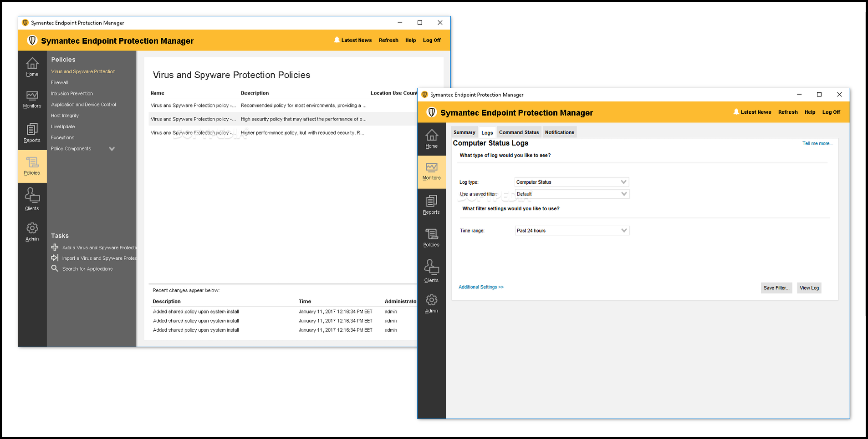Open Home in the left Policies window
Image resolution: width=868 pixels, height=439 pixels.
32,67
